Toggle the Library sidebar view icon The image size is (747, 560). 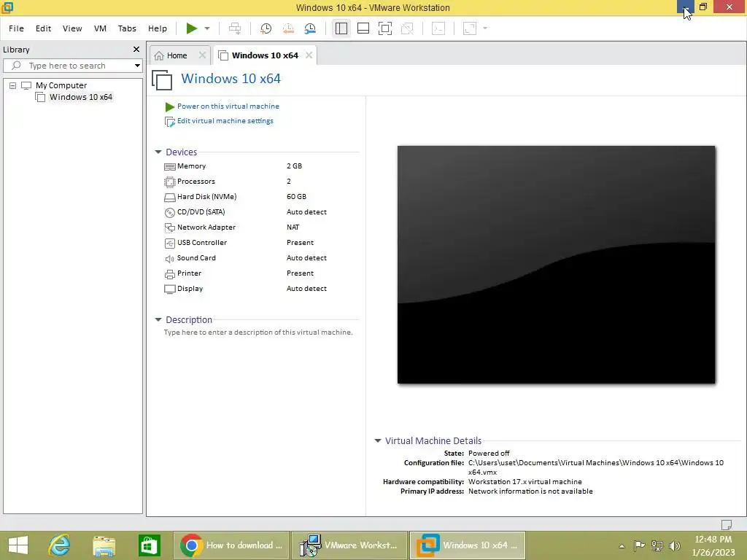(x=341, y=28)
